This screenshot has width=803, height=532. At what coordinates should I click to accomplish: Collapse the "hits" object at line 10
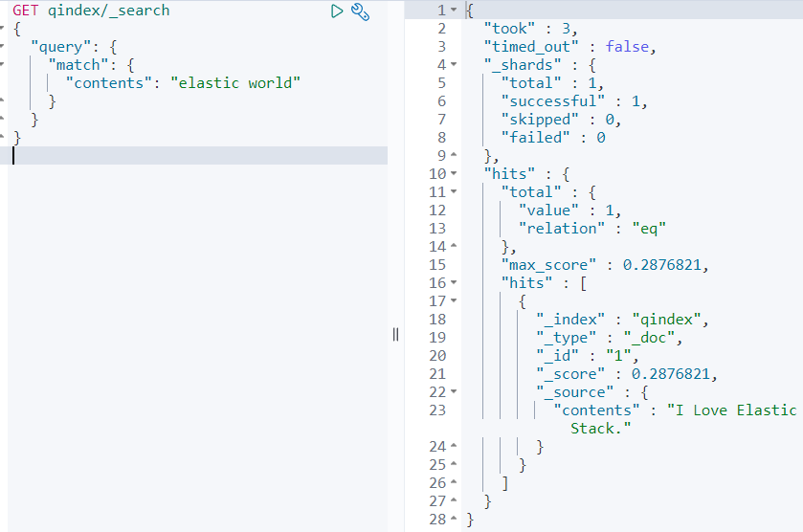[x=454, y=174]
